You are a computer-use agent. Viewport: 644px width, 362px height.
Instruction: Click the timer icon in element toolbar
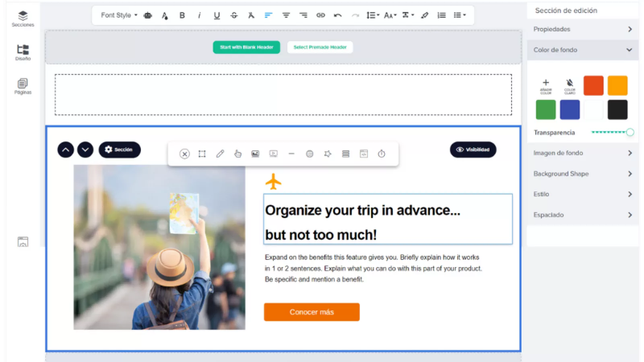382,154
